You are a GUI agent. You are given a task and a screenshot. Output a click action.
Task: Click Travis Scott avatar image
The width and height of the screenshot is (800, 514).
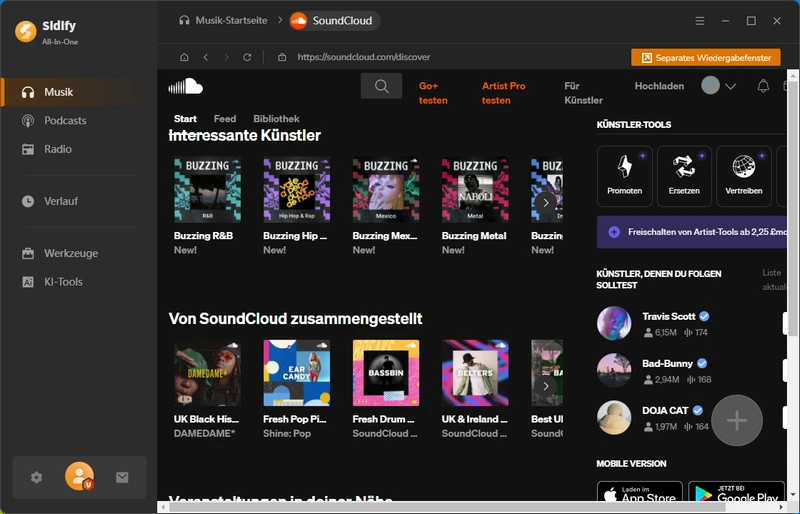tap(614, 323)
